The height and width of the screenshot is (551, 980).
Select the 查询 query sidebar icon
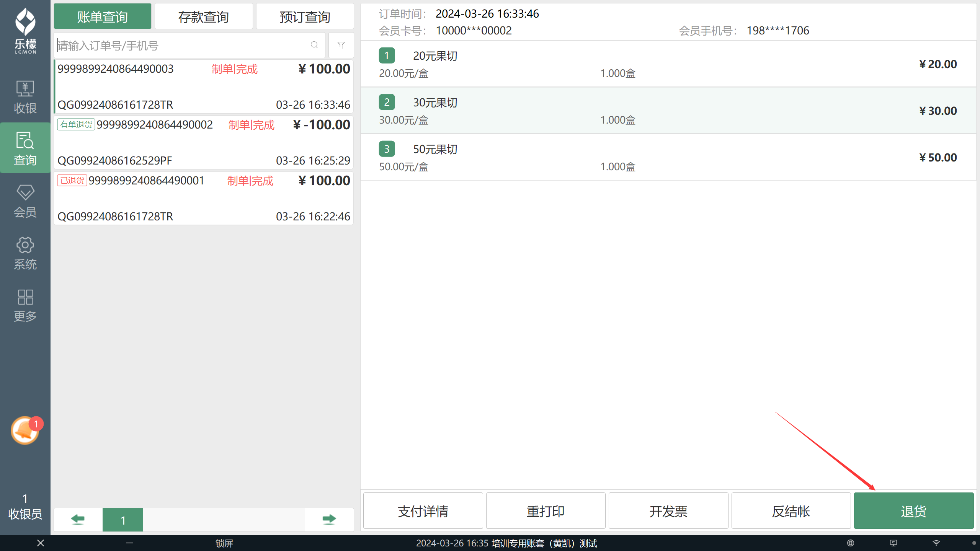pyautogui.click(x=25, y=148)
